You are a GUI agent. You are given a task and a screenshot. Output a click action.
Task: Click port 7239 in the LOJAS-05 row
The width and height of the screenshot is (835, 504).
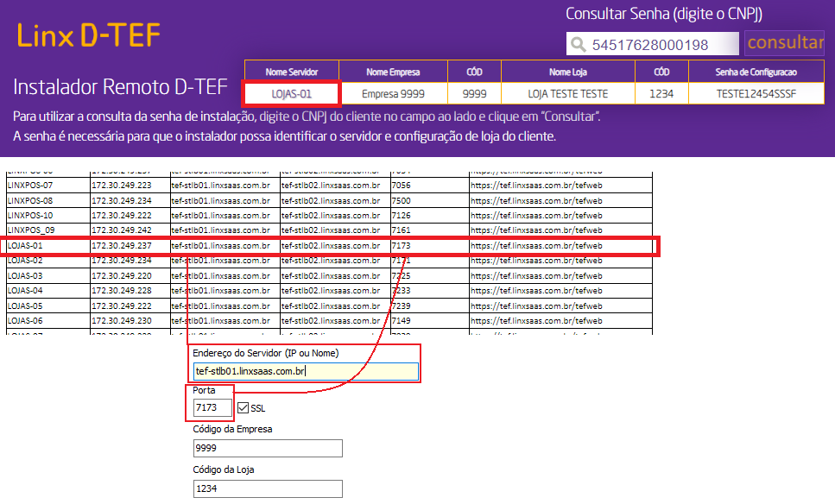(401, 306)
